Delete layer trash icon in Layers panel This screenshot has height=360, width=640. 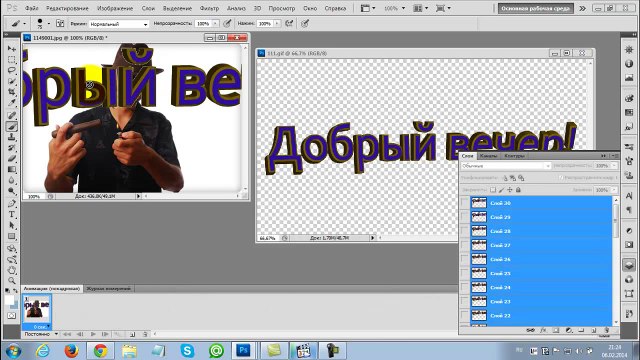tap(607, 330)
